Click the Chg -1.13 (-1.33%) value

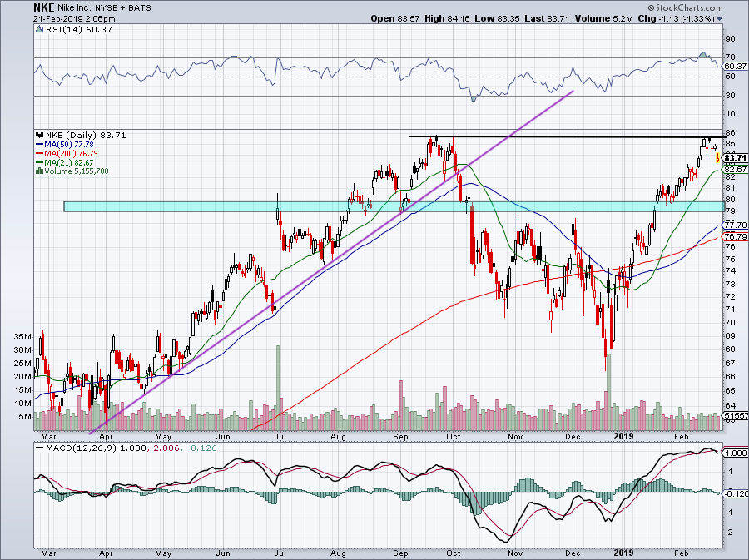[676, 18]
